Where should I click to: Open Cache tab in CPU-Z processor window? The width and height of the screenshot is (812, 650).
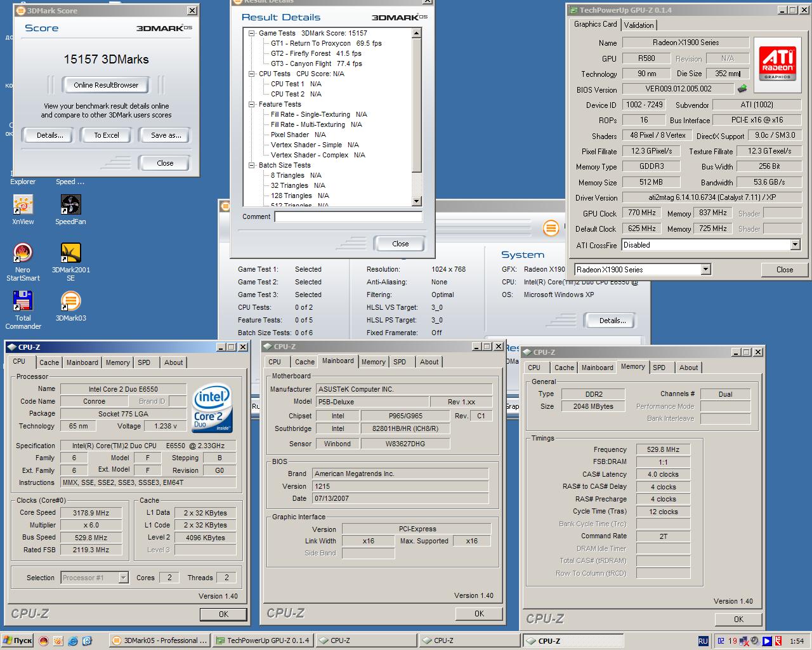[x=49, y=362]
